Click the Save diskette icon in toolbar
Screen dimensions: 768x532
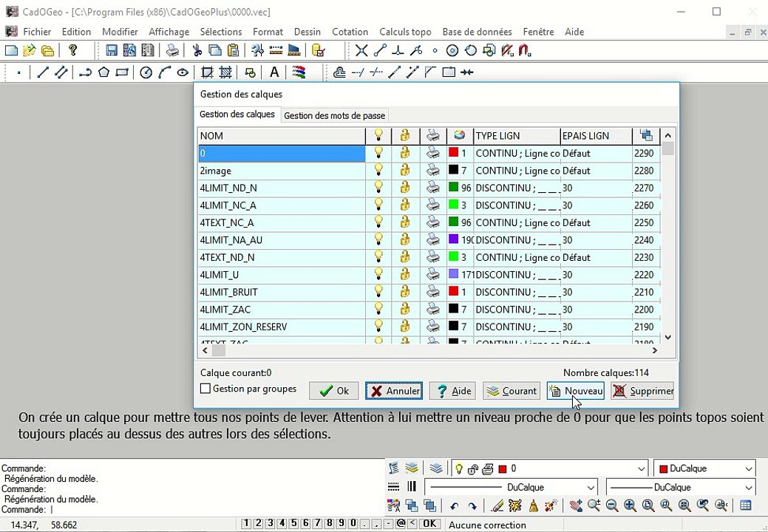(112, 50)
